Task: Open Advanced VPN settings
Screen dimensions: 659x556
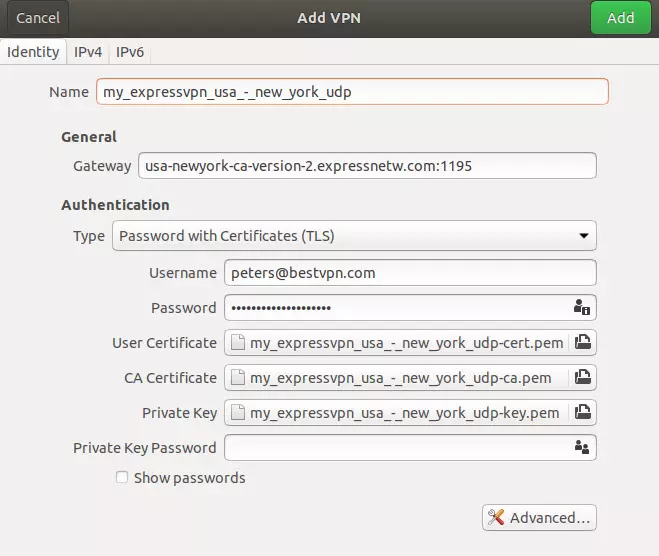Action: (539, 517)
